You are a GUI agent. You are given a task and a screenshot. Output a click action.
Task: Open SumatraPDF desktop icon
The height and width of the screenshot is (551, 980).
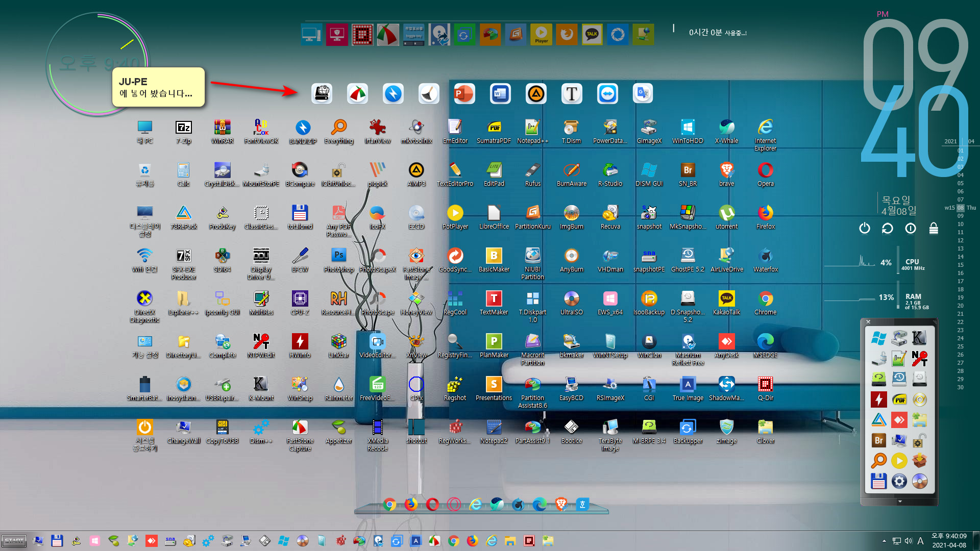point(494,132)
